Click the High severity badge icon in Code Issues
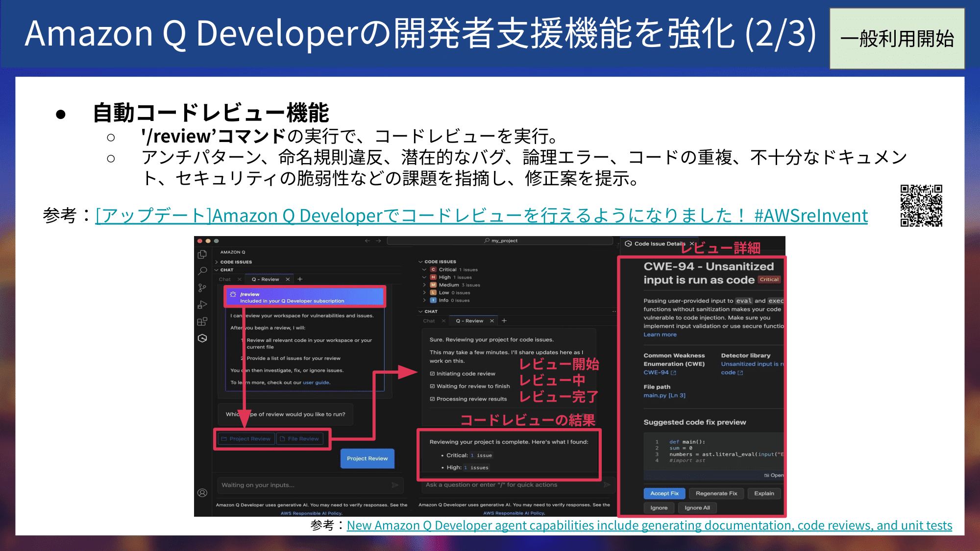Image resolution: width=980 pixels, height=551 pixels. (x=433, y=277)
